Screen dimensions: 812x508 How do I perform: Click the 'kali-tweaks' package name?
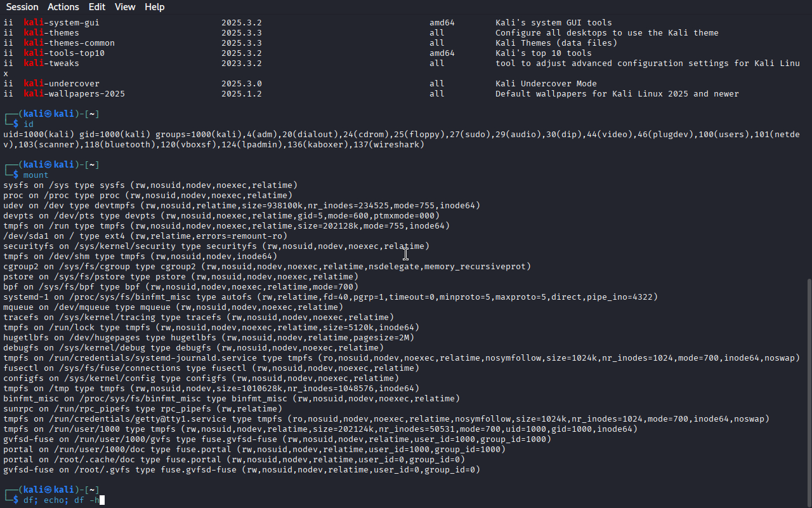point(51,63)
